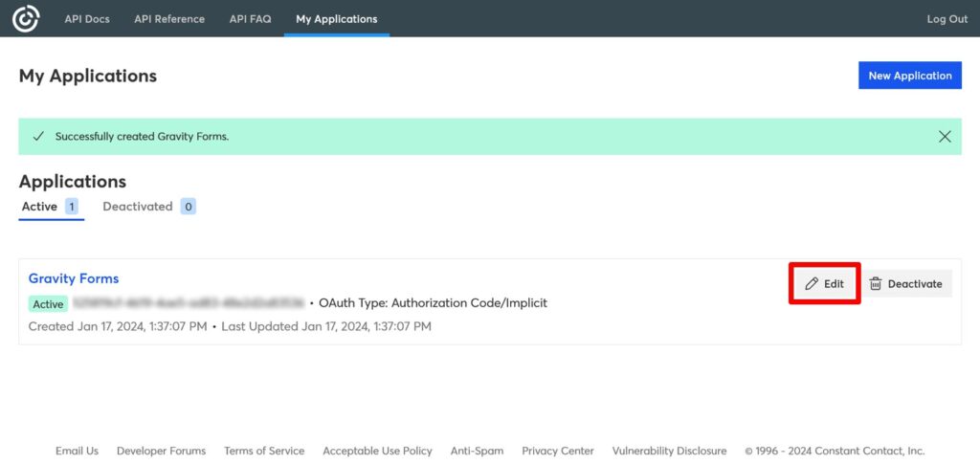The width and height of the screenshot is (980, 464).
Task: Click the Deactivate trash can icon
Action: [876, 284]
